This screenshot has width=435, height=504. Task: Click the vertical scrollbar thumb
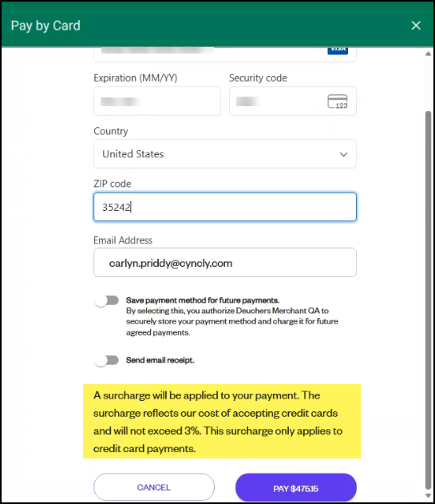coord(428,300)
